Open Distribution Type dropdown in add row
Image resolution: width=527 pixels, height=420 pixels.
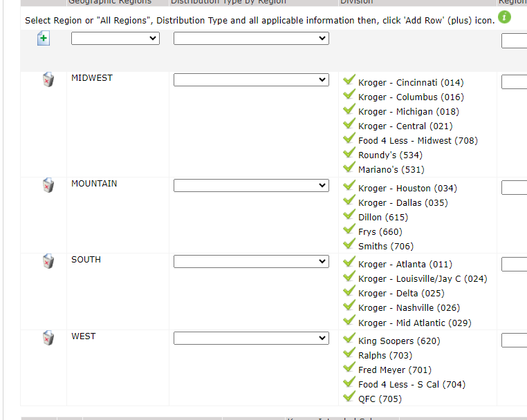point(250,39)
